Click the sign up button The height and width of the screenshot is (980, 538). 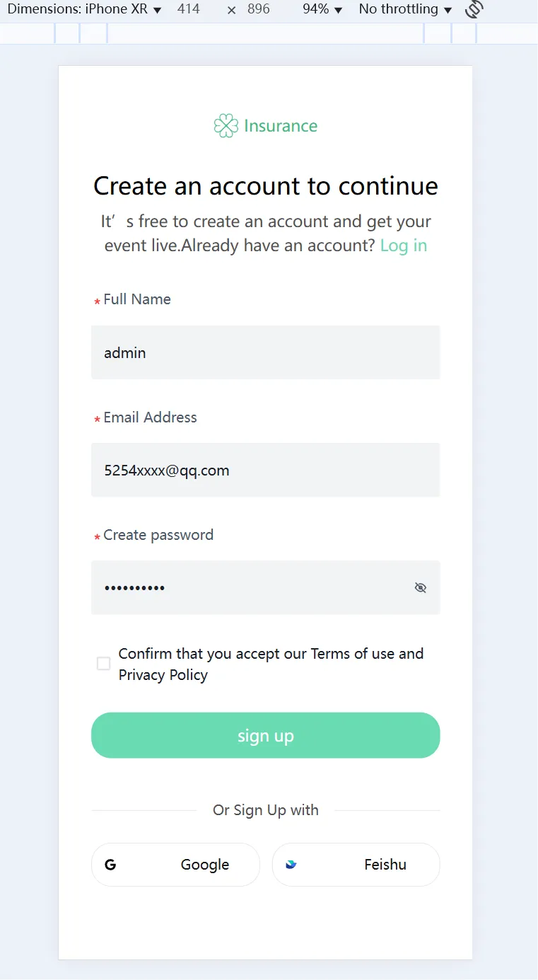tap(266, 735)
